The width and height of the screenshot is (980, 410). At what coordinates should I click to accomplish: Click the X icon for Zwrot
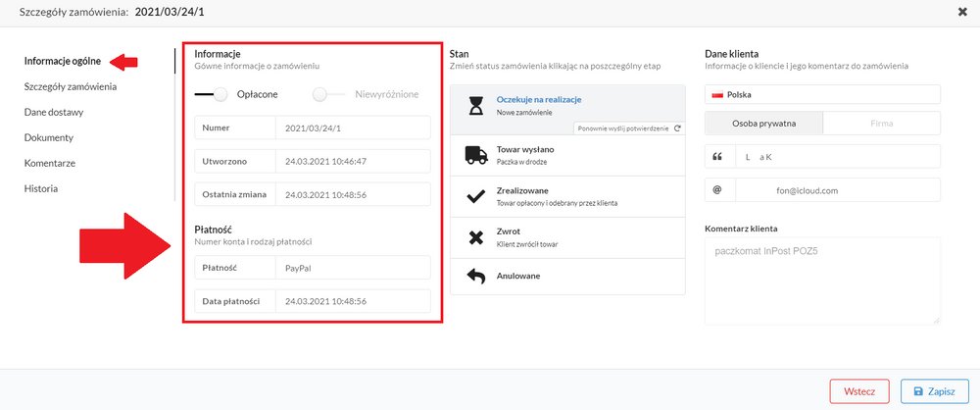pyautogui.click(x=476, y=237)
